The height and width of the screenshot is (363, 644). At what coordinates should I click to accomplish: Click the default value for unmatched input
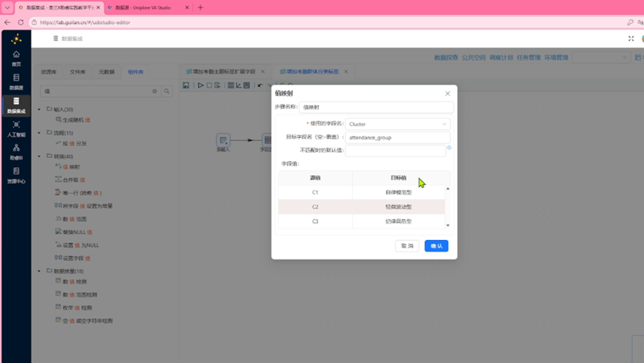[395, 151]
